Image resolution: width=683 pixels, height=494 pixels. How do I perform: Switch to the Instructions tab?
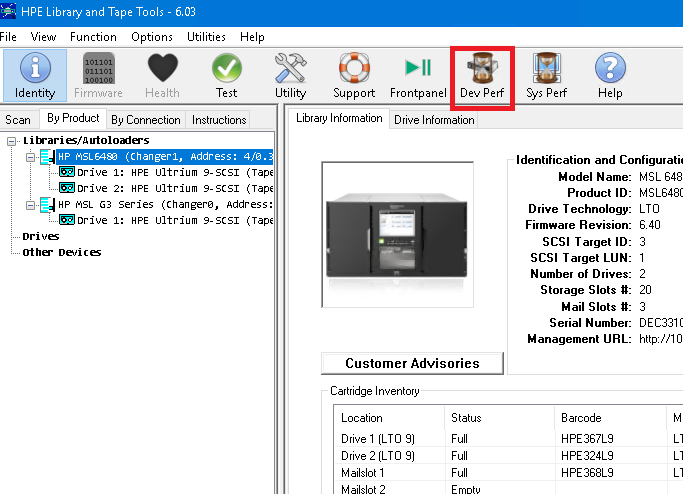219,120
